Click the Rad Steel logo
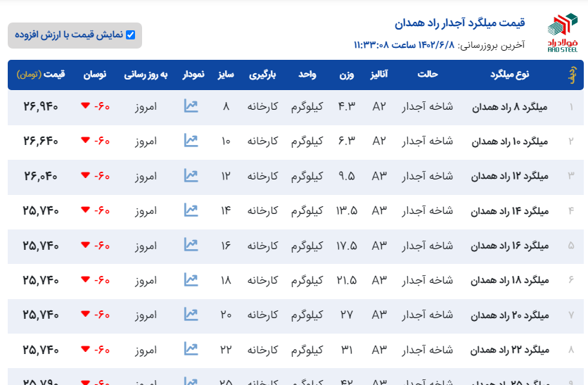Viewport: 588px width, 385px height. pyautogui.click(x=561, y=32)
